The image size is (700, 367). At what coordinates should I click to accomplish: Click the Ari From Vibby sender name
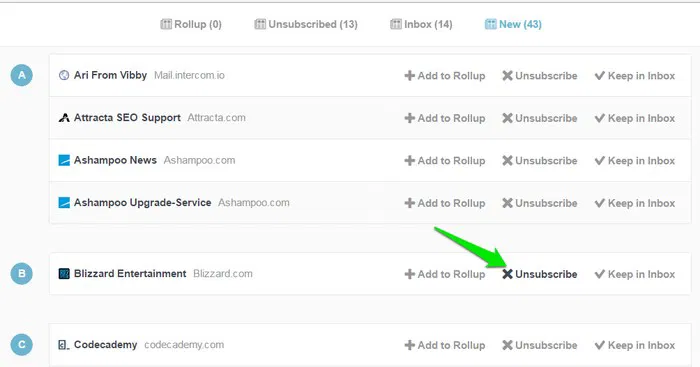point(110,75)
